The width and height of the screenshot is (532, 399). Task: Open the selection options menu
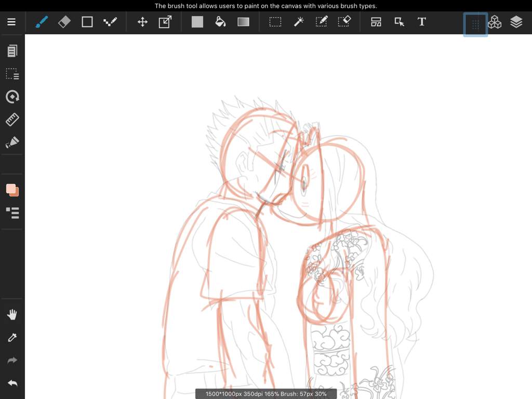pos(12,74)
